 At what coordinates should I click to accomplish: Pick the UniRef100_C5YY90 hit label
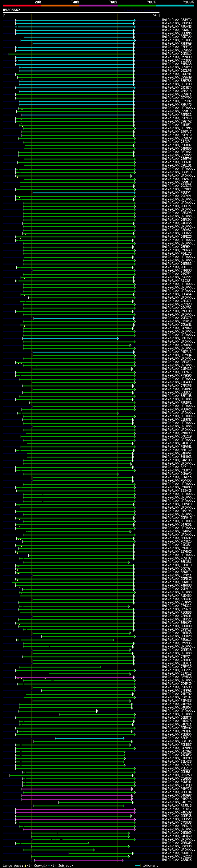pyautogui.click(x=177, y=98)
